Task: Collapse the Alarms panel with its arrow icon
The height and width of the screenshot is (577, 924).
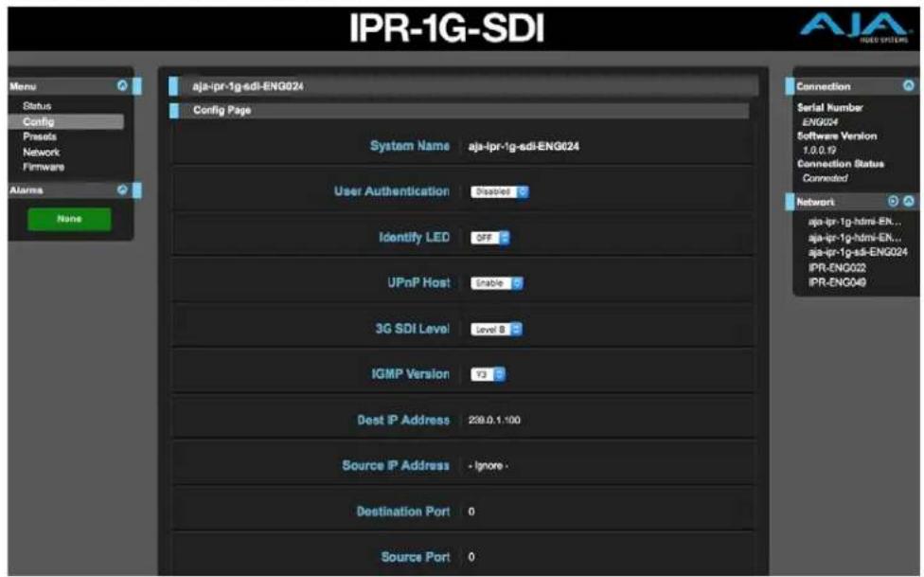Action: click(122, 190)
